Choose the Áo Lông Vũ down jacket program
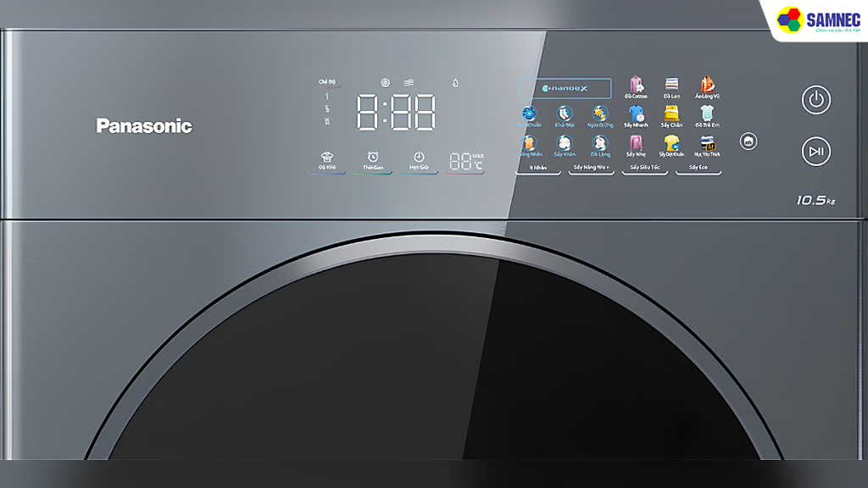The height and width of the screenshot is (488, 868). (x=707, y=87)
